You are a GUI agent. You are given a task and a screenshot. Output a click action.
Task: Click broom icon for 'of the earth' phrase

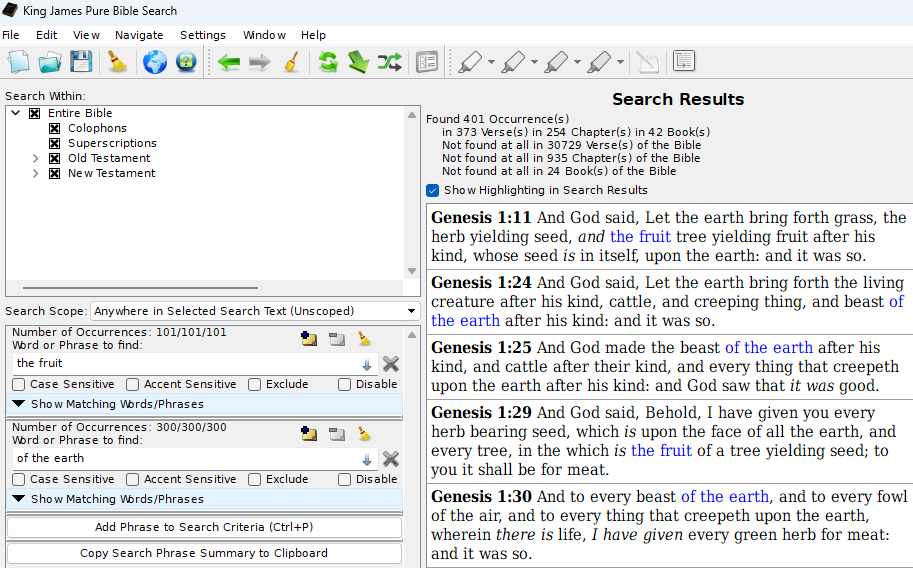365,434
